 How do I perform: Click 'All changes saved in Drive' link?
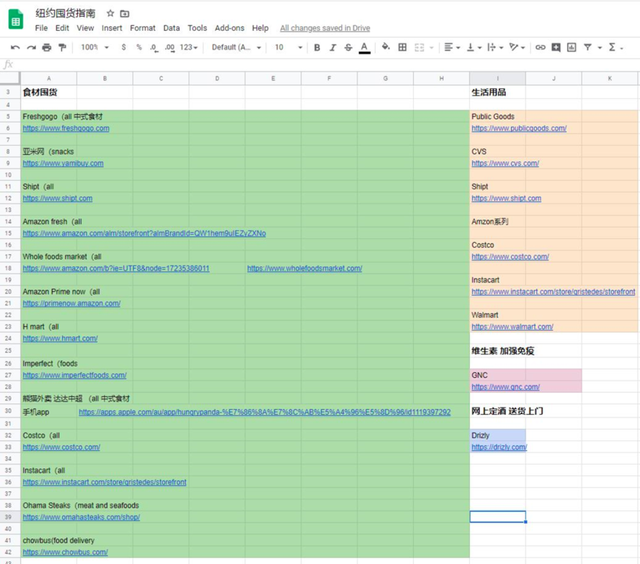coord(325,28)
